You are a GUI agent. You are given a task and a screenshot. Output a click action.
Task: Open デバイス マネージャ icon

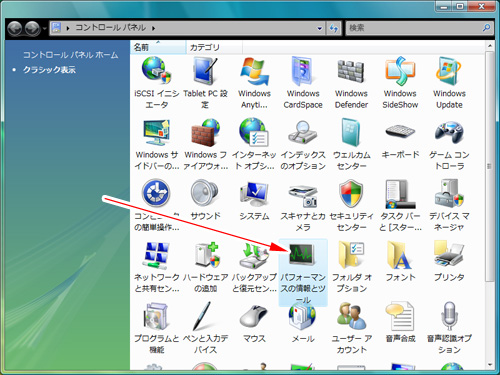tap(449, 193)
